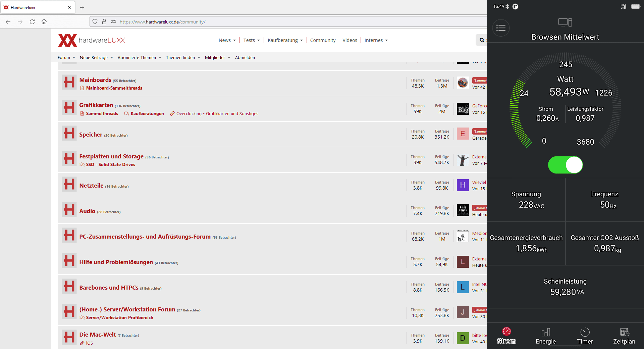The image size is (644, 349).
Task: Open Overclocking - Grafikkarten und Sonstiges link
Action: coord(217,114)
